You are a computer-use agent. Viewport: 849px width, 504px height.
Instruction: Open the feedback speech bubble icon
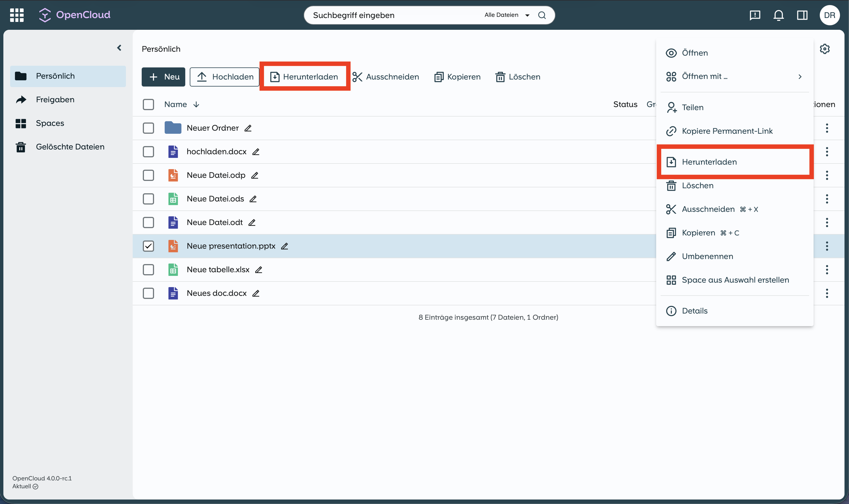pyautogui.click(x=755, y=15)
